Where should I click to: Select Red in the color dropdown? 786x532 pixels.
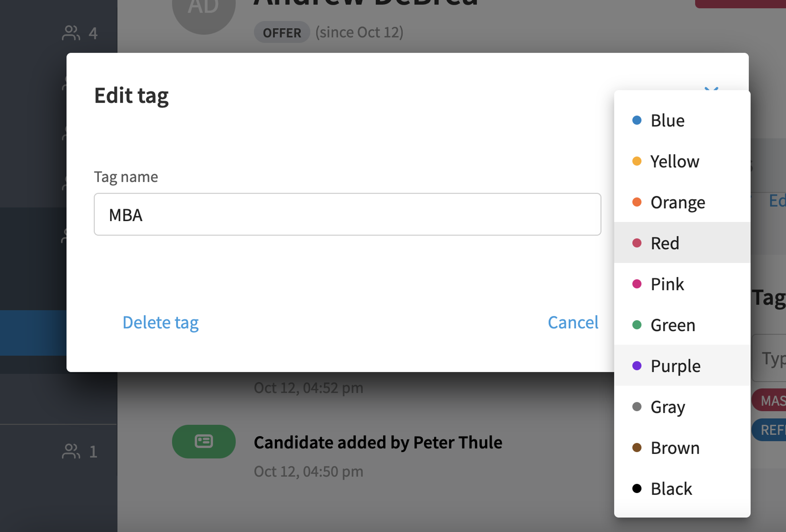pyautogui.click(x=682, y=243)
